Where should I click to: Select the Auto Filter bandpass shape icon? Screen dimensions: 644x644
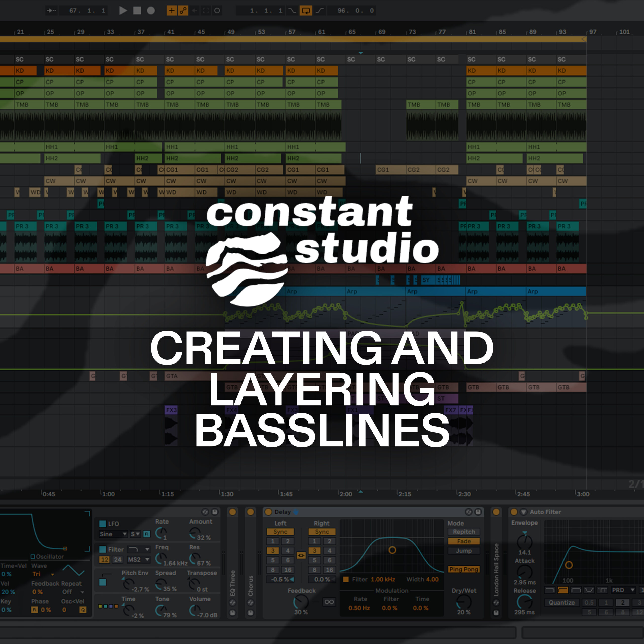(576, 590)
